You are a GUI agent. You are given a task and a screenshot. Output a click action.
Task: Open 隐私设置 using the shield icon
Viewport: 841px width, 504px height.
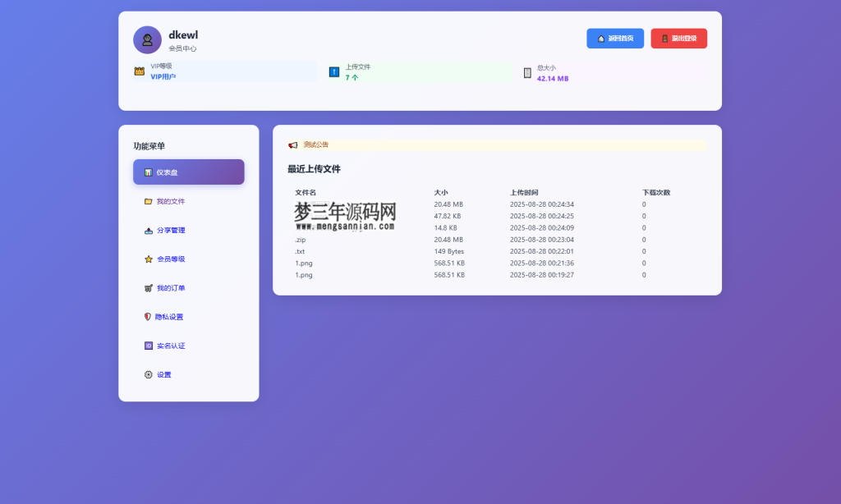coord(148,317)
